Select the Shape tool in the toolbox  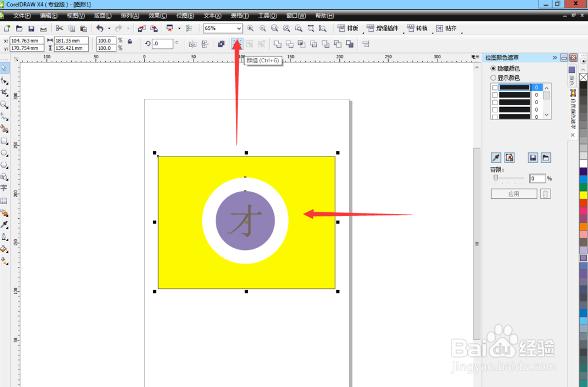point(4,81)
